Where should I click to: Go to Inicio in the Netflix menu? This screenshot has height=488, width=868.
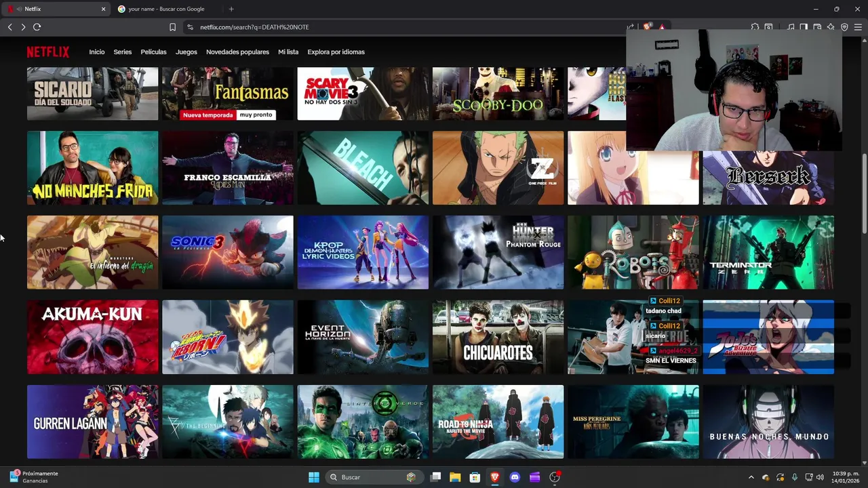97,52
